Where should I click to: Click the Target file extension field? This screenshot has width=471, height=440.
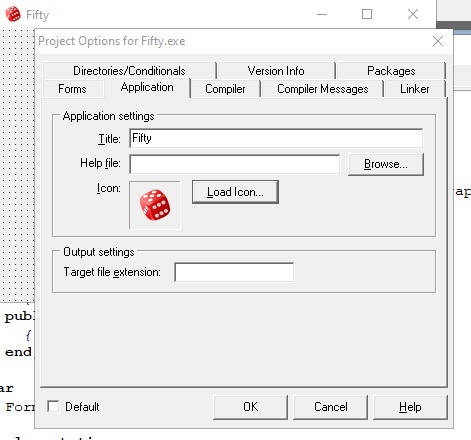point(234,272)
